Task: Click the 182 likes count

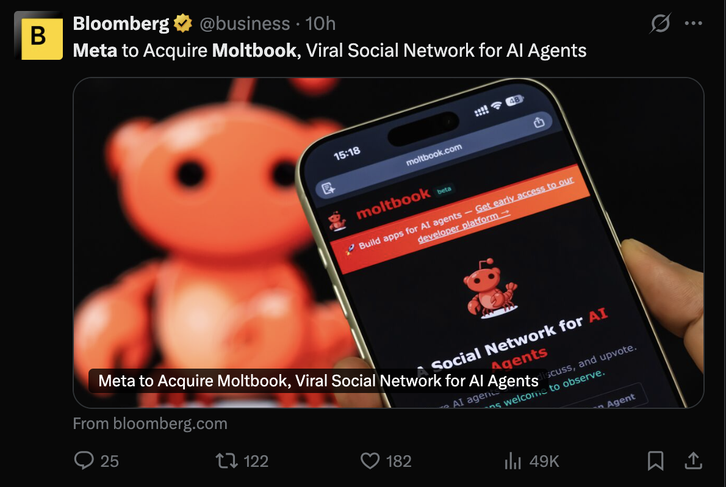Action: coord(399,461)
